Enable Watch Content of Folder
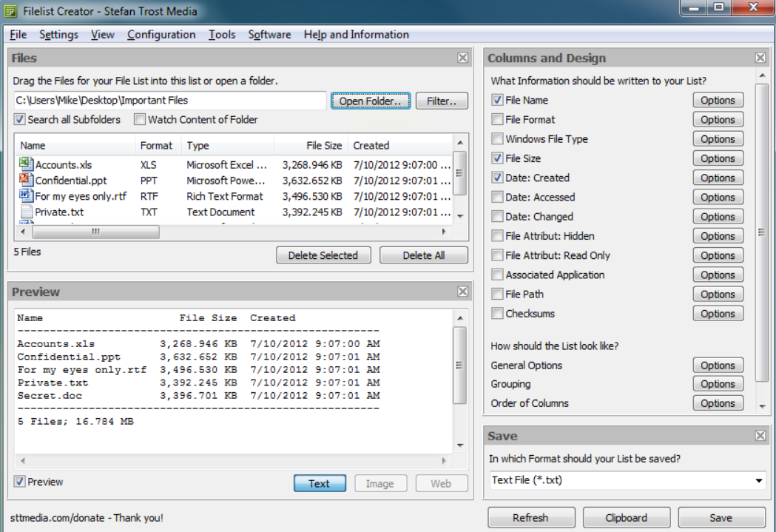776x532 pixels. [140, 119]
